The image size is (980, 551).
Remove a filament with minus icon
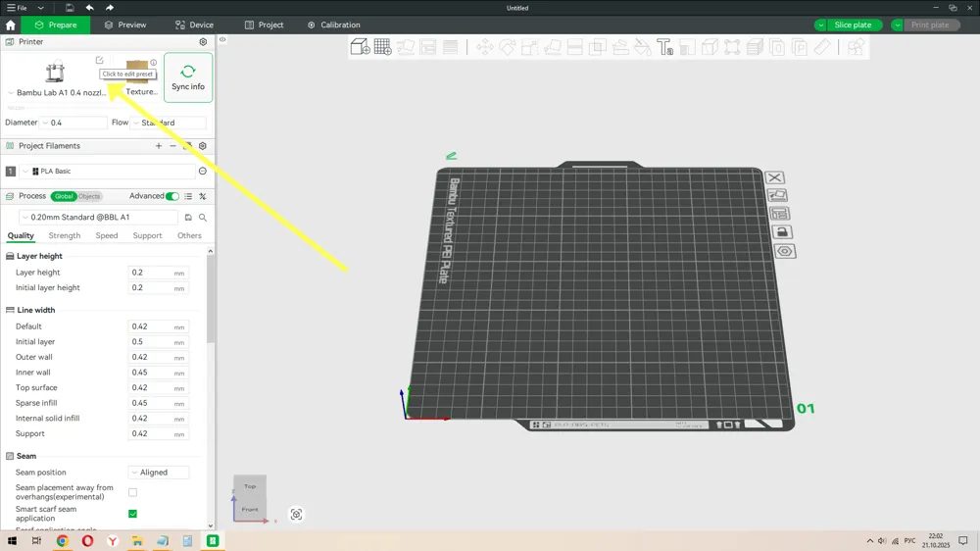click(x=172, y=146)
